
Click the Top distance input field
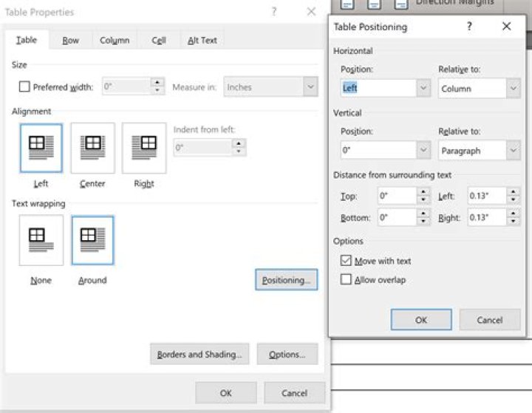(x=397, y=196)
